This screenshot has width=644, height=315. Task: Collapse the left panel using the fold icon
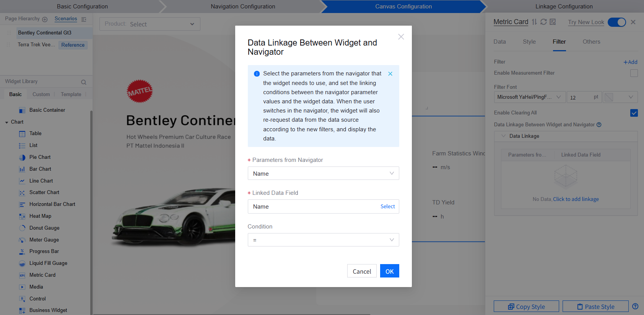coord(84,19)
